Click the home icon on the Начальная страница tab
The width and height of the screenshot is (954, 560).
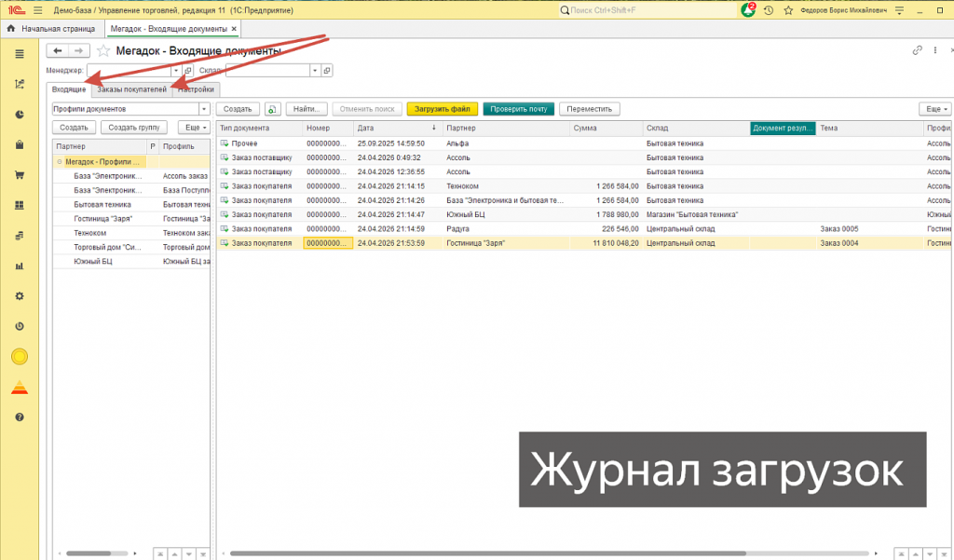(11, 28)
